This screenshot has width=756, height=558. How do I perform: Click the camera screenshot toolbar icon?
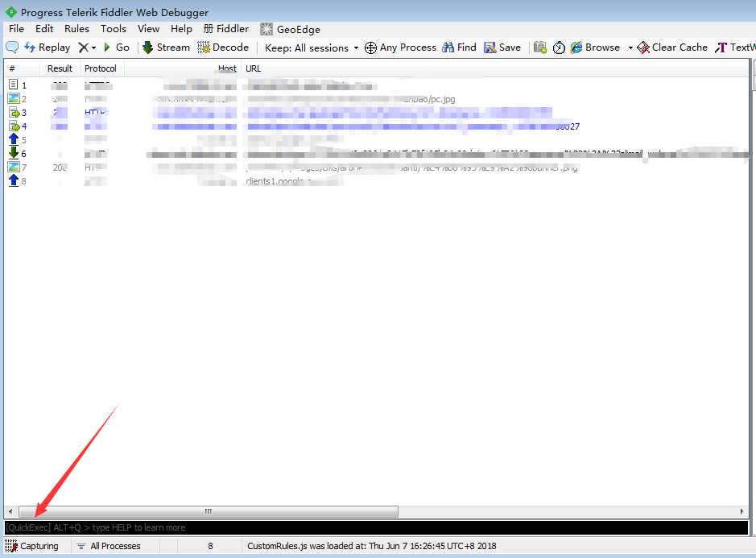[540, 48]
